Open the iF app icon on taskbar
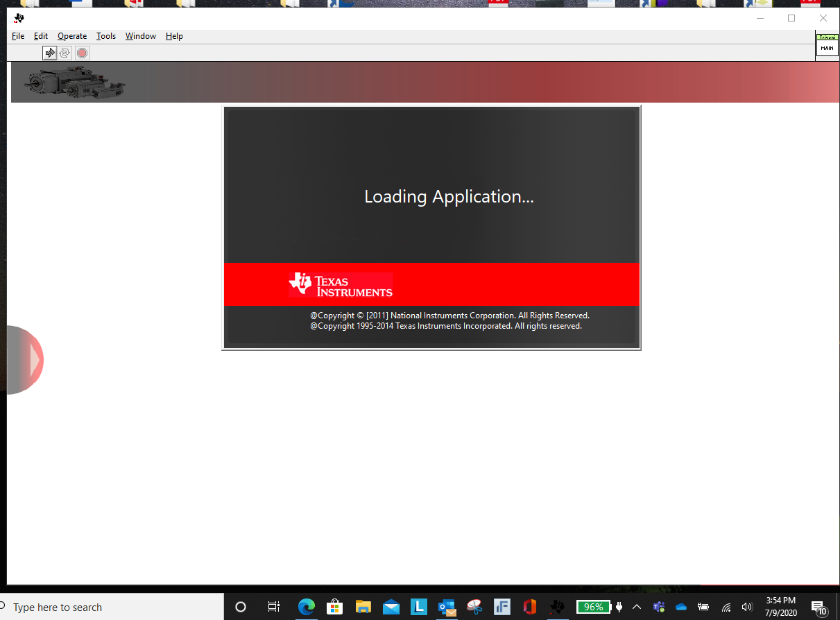 tap(502, 607)
